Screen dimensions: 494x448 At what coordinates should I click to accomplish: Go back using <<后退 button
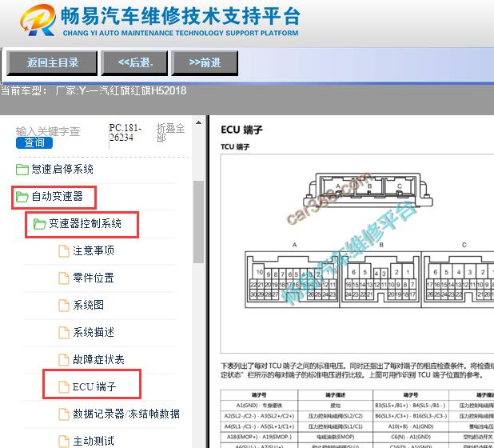coord(134,62)
